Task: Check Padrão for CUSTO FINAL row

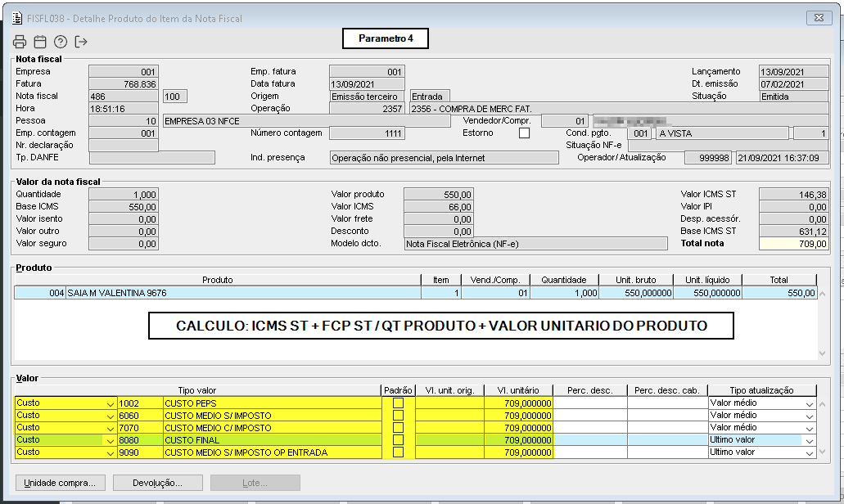Action: pyautogui.click(x=398, y=440)
